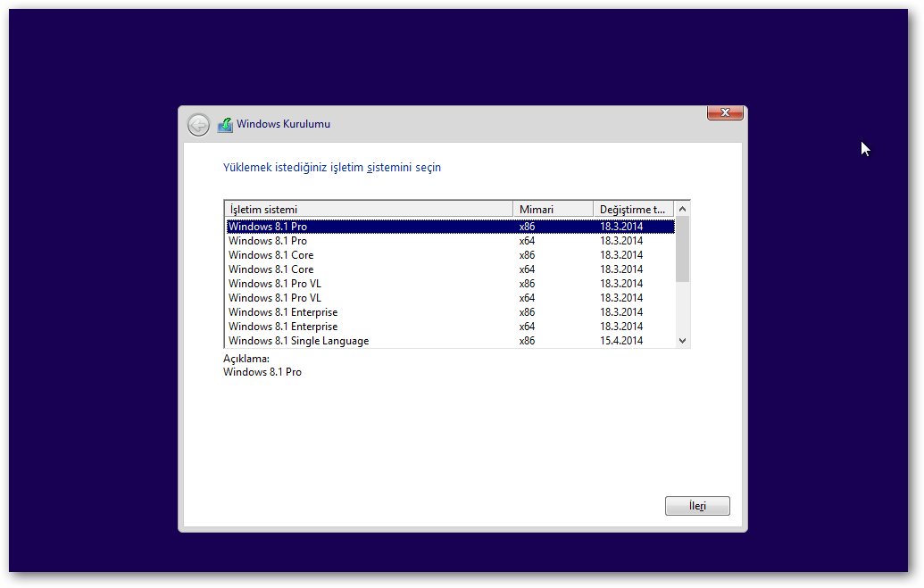Image resolution: width=924 pixels, height=588 pixels.
Task: Select Windows 8.1 Enterprise x86 row
Action: click(x=451, y=312)
